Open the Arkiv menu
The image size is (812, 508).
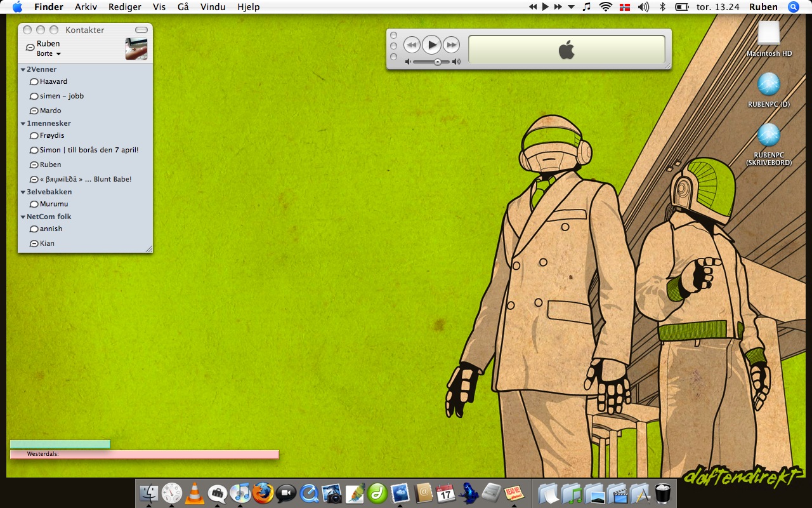tap(86, 7)
